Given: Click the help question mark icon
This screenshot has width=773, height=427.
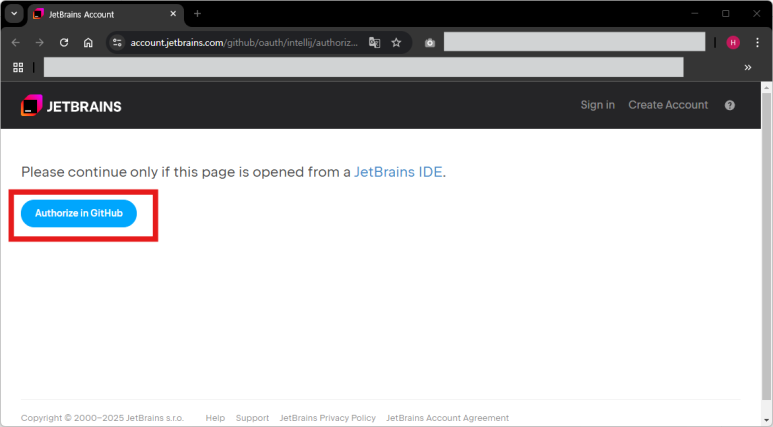Looking at the screenshot, I should click(x=730, y=105).
